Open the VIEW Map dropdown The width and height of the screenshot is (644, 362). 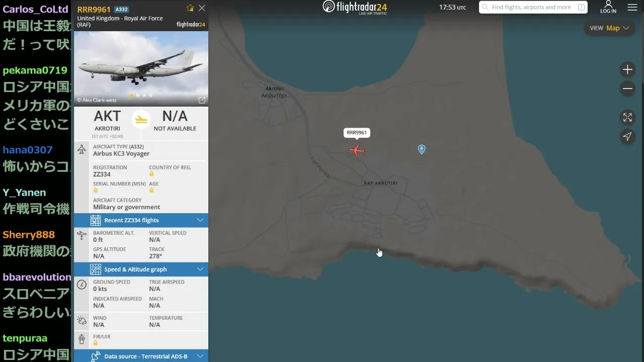(609, 28)
